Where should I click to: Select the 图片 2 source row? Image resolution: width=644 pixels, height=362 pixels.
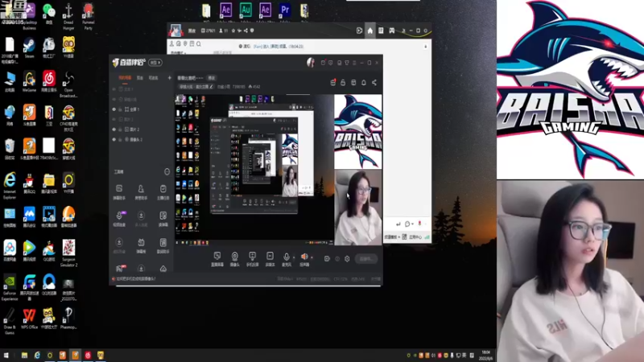[142, 130]
